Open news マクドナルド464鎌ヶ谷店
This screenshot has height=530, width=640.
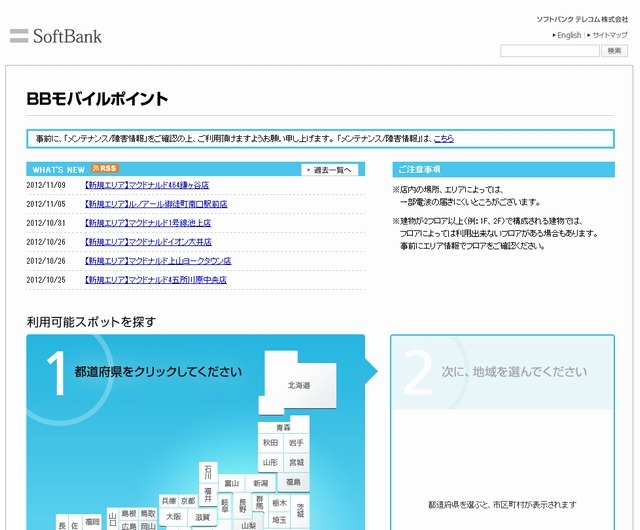pos(147,185)
